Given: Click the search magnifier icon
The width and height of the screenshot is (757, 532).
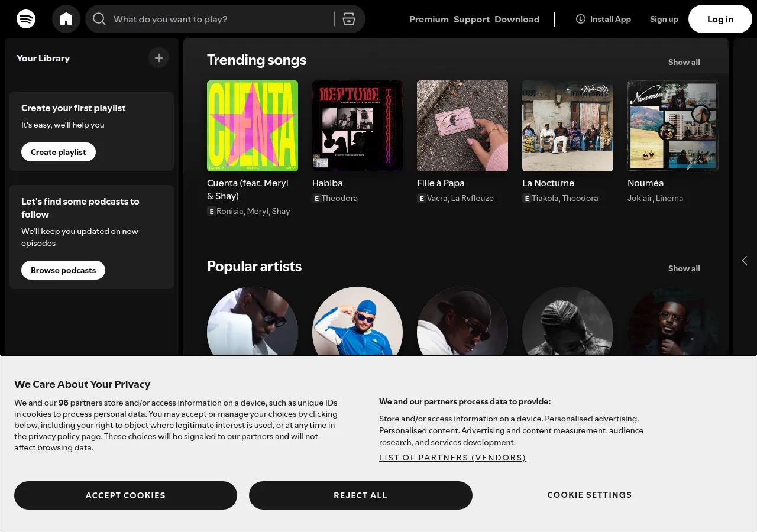Looking at the screenshot, I should click(99, 19).
